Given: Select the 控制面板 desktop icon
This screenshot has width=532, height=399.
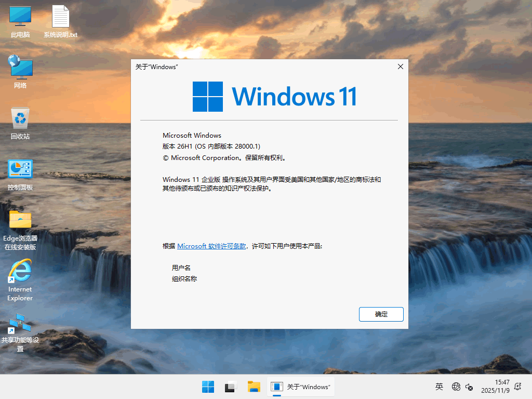Looking at the screenshot, I should (x=20, y=175).
